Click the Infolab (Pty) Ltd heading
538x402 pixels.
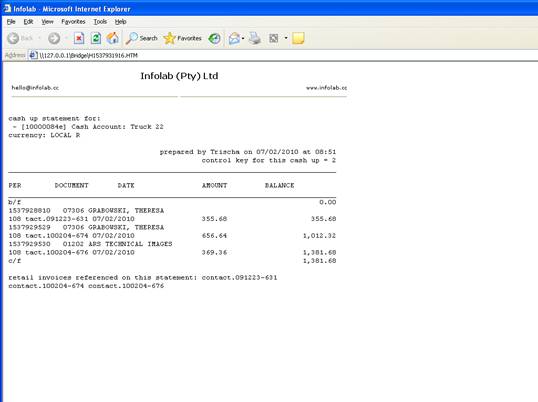[179, 76]
